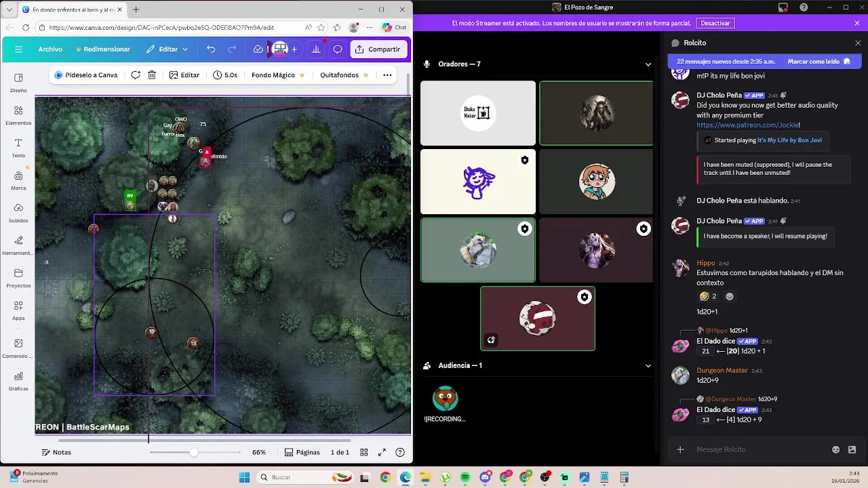
Task: Open the Subidos uploads panel
Action: point(18,213)
